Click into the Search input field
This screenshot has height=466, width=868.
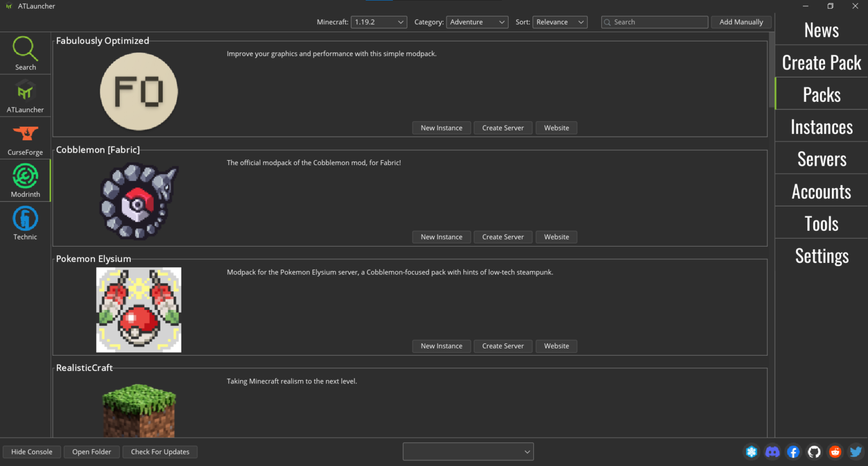654,21
